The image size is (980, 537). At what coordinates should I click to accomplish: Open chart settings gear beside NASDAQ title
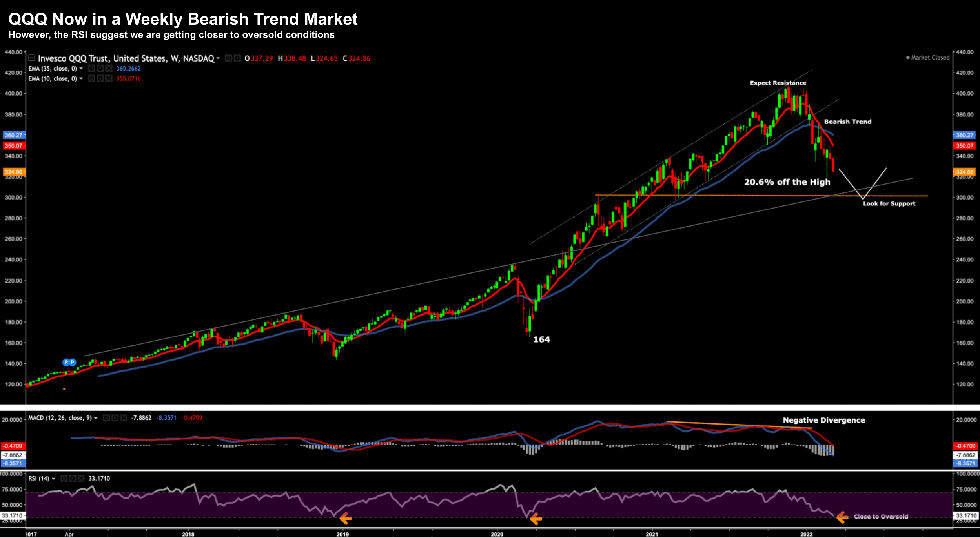237,58
